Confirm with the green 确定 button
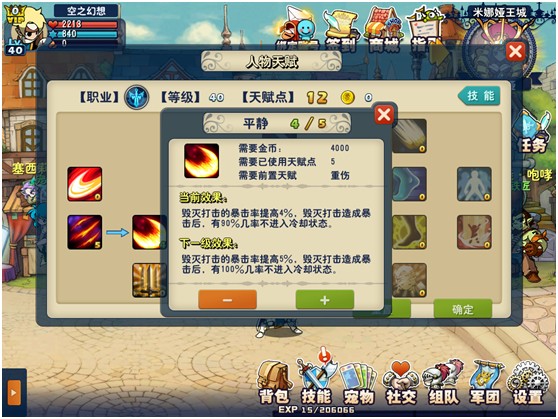Image resolution: width=558 pixels, height=419 pixels. click(463, 309)
